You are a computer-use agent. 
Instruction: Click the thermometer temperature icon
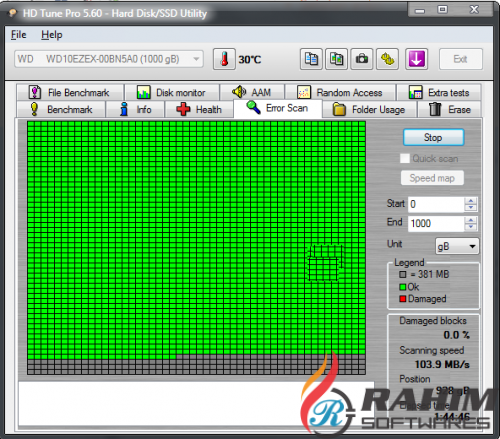tap(224, 59)
